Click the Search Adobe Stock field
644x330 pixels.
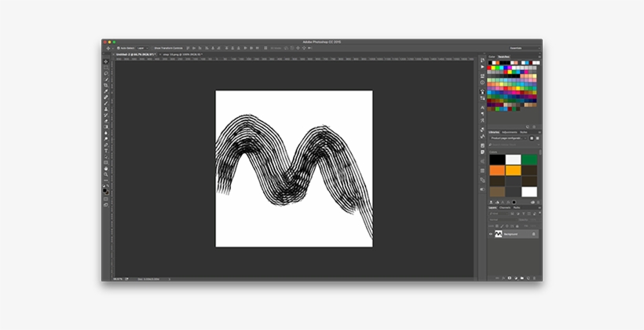(515, 145)
